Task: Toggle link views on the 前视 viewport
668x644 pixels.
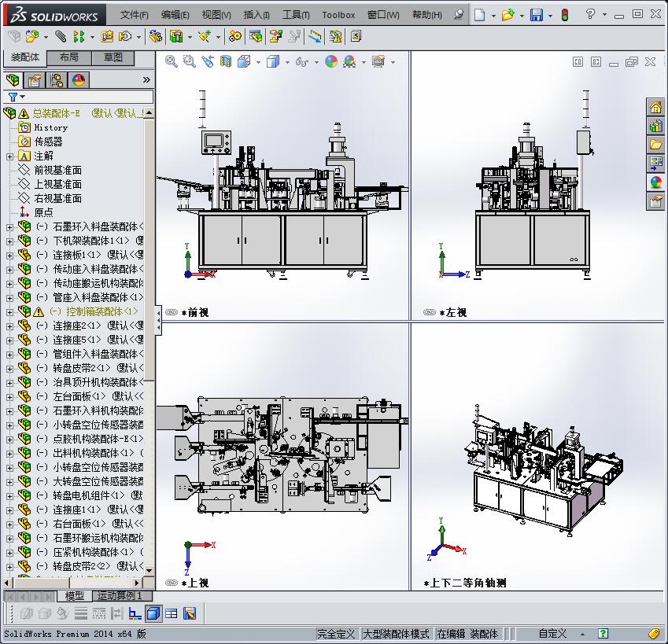Action: pos(172,312)
